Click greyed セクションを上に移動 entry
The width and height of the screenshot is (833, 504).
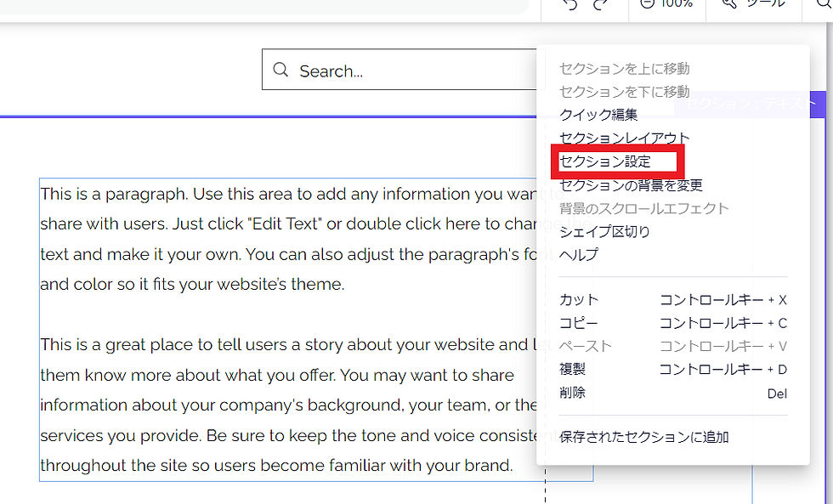(624, 69)
